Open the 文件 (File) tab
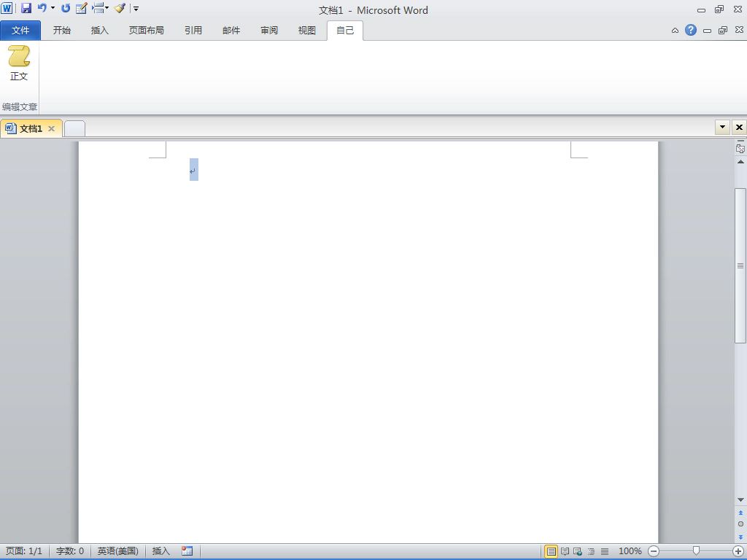 tap(20, 31)
